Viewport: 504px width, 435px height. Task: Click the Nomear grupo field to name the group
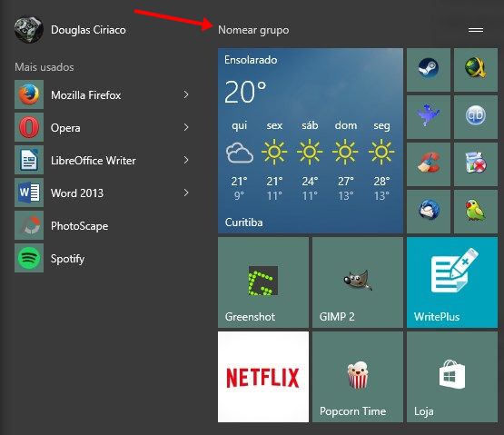(x=253, y=30)
